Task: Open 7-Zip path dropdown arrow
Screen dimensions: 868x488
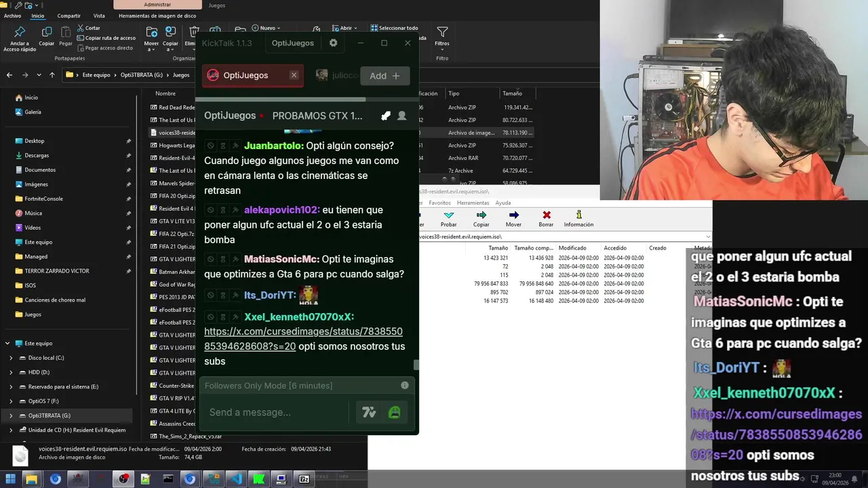Action: 708,237
